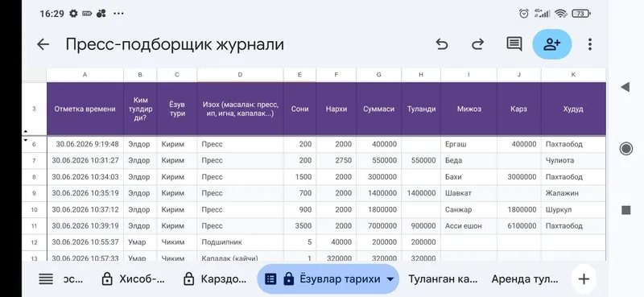
Task: Expand hidden rows with the up arrow
Action: coord(26,132)
